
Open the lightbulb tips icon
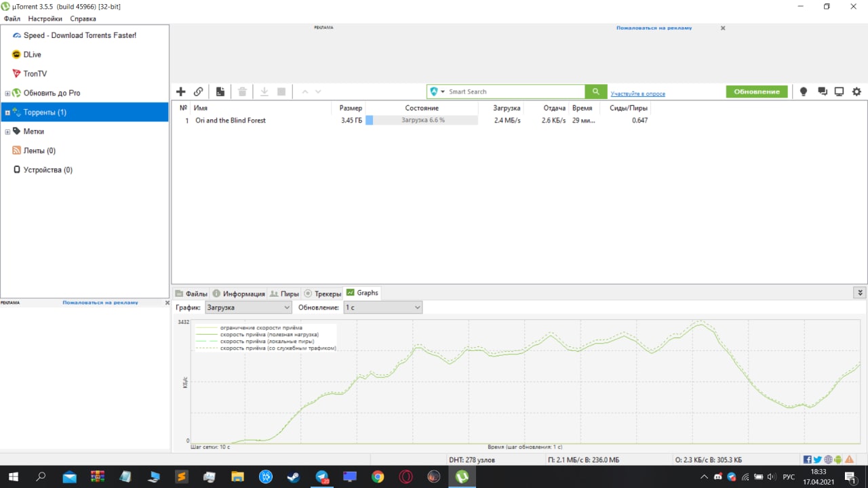tap(804, 91)
